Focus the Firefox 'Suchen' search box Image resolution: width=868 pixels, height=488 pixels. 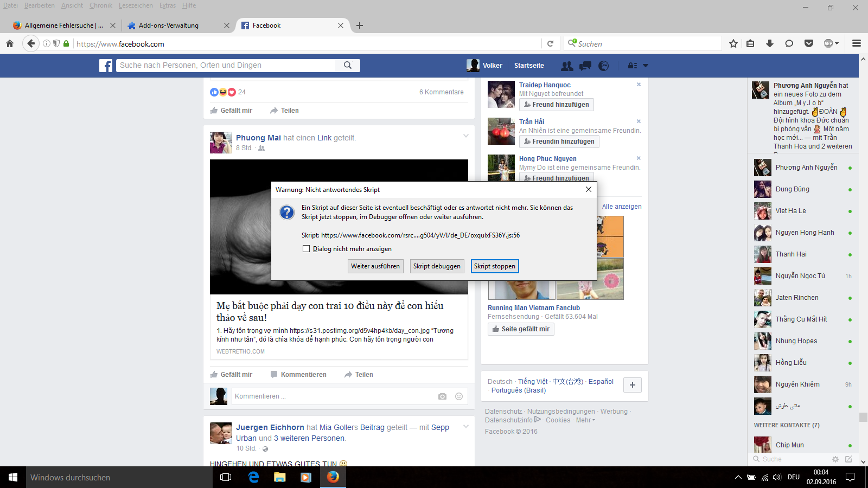pyautogui.click(x=643, y=44)
